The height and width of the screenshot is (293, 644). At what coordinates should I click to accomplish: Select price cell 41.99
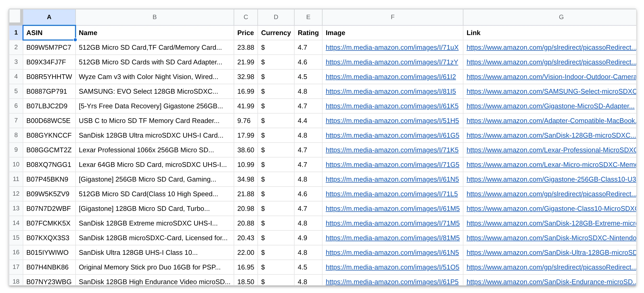point(246,106)
